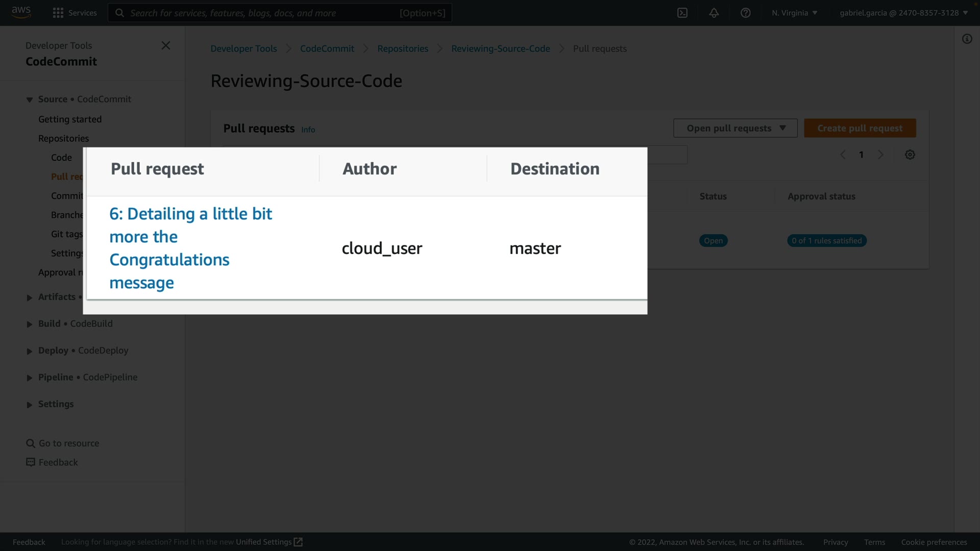Open table preferences gear icon
This screenshot has height=551, width=980.
[x=910, y=155]
